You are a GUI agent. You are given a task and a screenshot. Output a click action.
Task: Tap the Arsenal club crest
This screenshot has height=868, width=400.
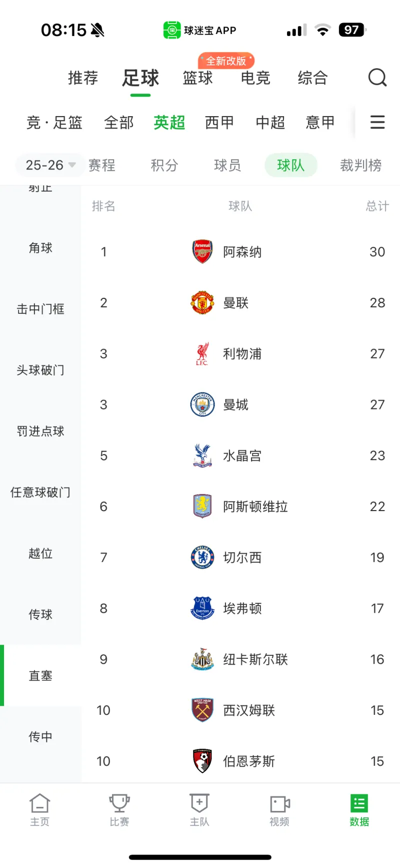[x=202, y=252]
